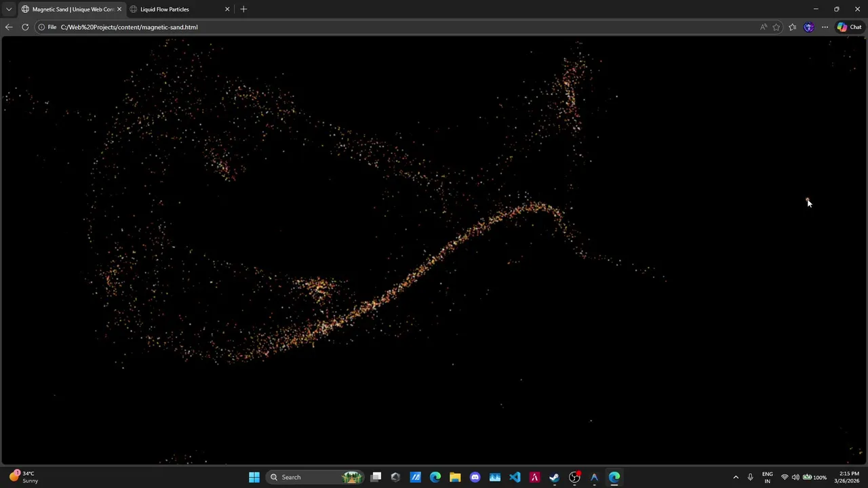Screen dimensions: 868x488
Task: Open File Explorer from taskbar
Action: point(455,477)
